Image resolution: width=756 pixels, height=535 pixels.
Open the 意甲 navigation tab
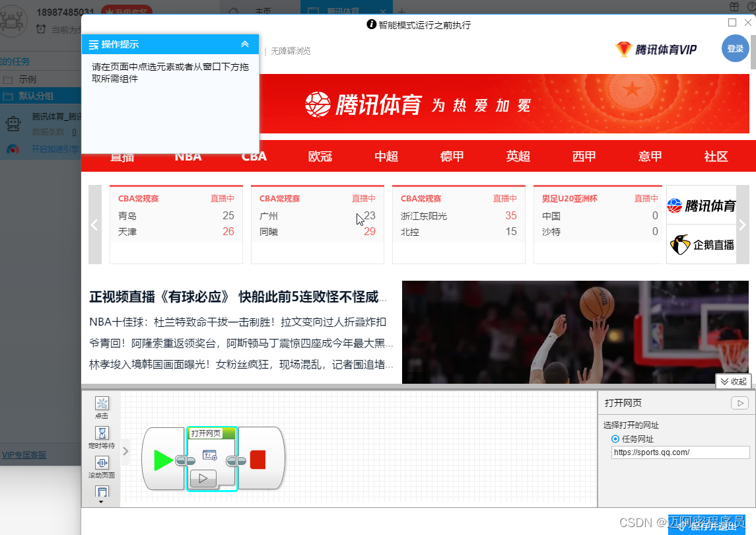point(650,157)
